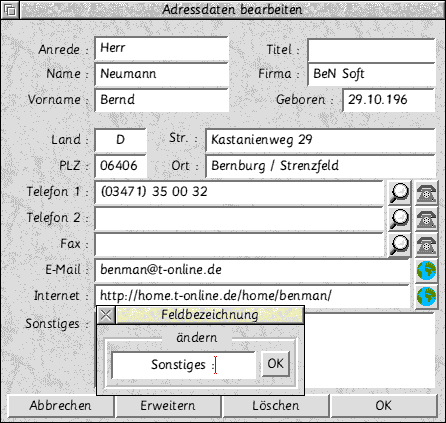Click the magnifier icon beside Fax
Screen dimensions: 446x423
[x=399, y=245]
